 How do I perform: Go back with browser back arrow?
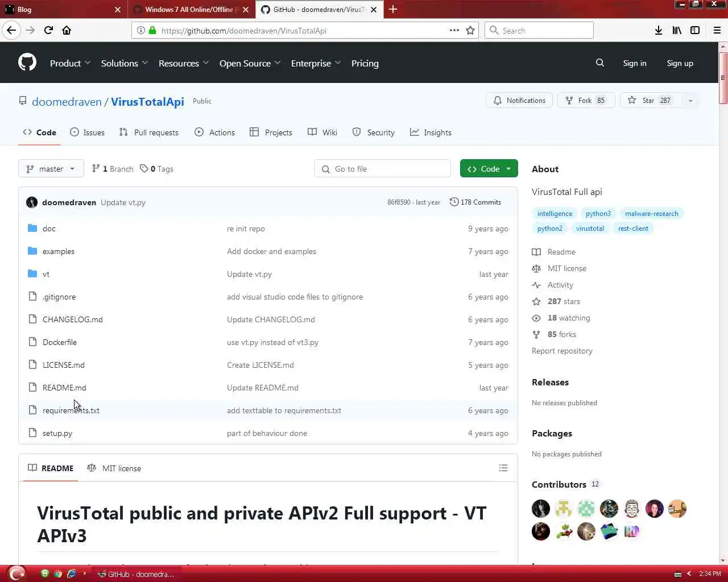click(x=11, y=30)
